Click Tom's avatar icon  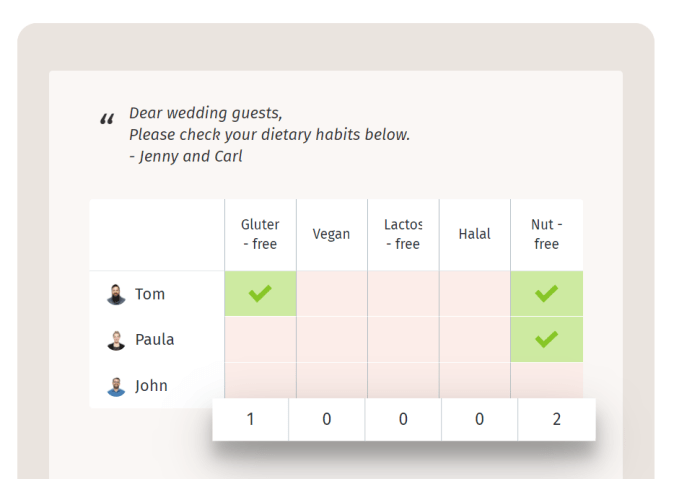(117, 294)
